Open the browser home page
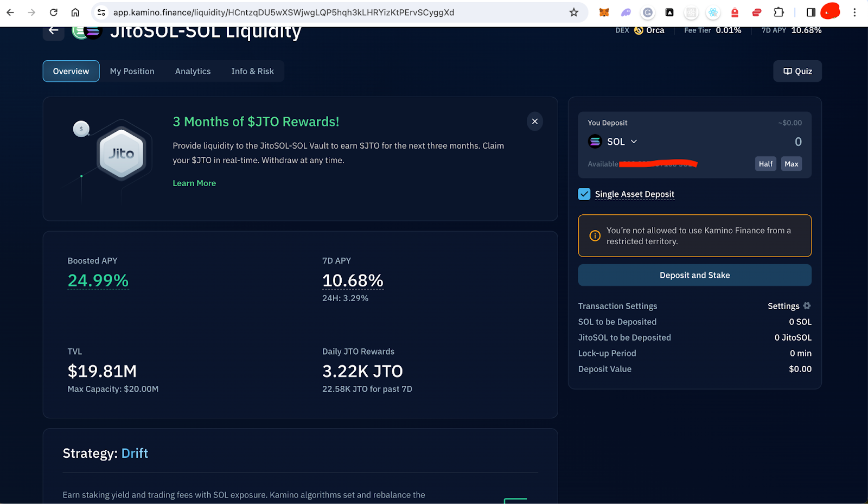This screenshot has height=504, width=868. coord(75,12)
